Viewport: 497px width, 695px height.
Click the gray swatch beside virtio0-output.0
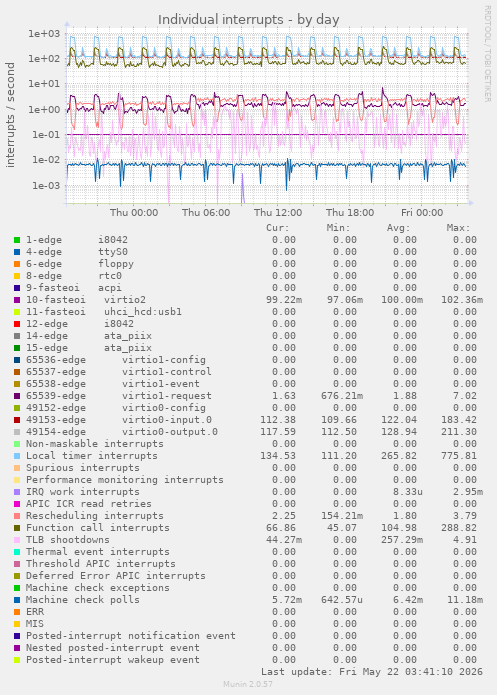click(17, 432)
